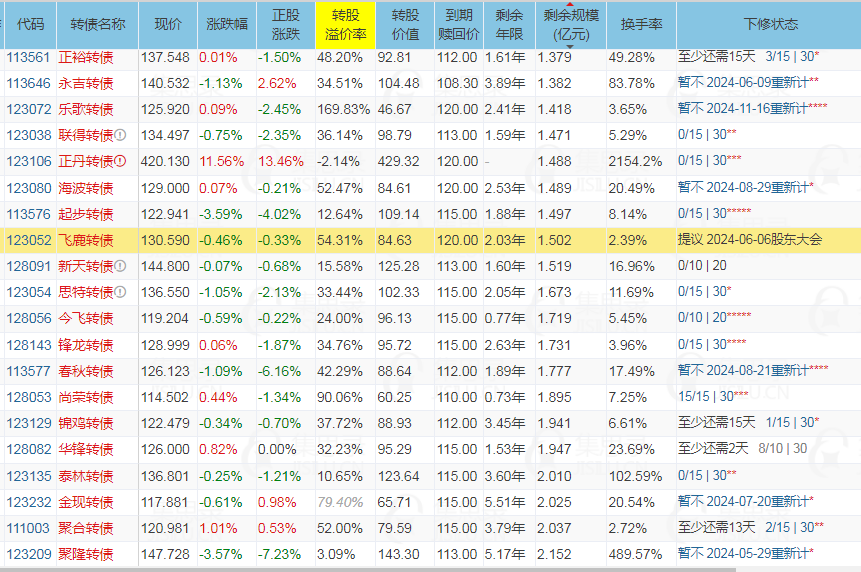Screen dimensions: 861x572
Task: Click the red ascending sort arrow on 剩余规模
Action: click(x=570, y=4)
